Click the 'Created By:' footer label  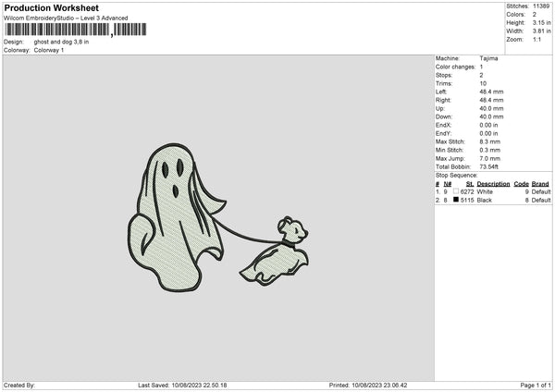tap(19, 386)
